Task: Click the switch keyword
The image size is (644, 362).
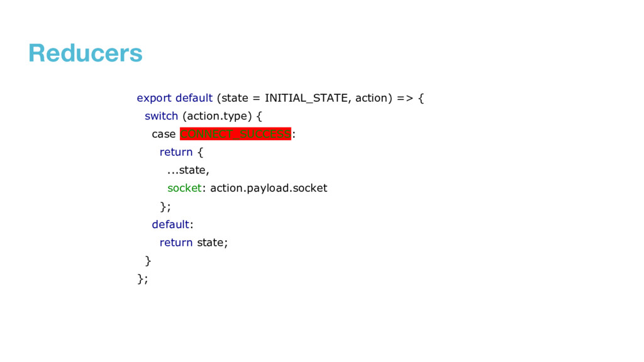Action: pyautogui.click(x=161, y=116)
